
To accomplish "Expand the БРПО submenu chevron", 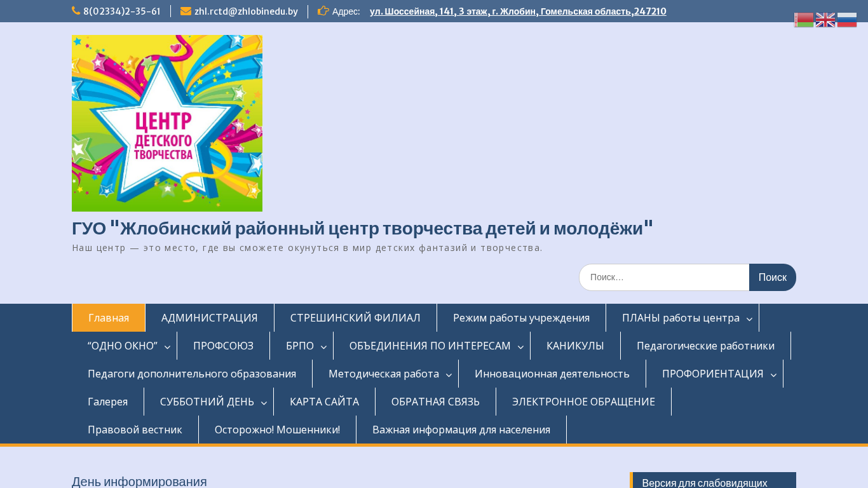I will tap(324, 346).
